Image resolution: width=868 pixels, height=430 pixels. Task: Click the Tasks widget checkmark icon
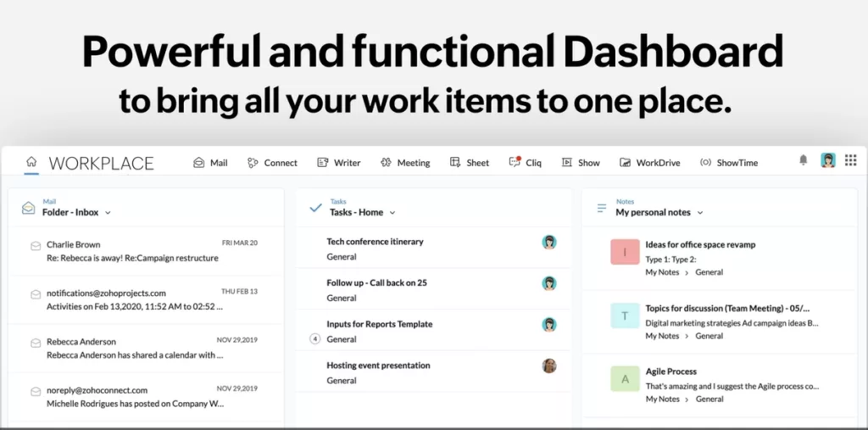pos(315,209)
